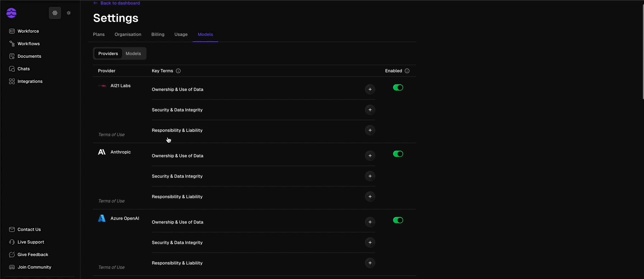Expand AI21 Labs Security & Data Integrity
Screen dimensions: 644x279
tap(370, 110)
